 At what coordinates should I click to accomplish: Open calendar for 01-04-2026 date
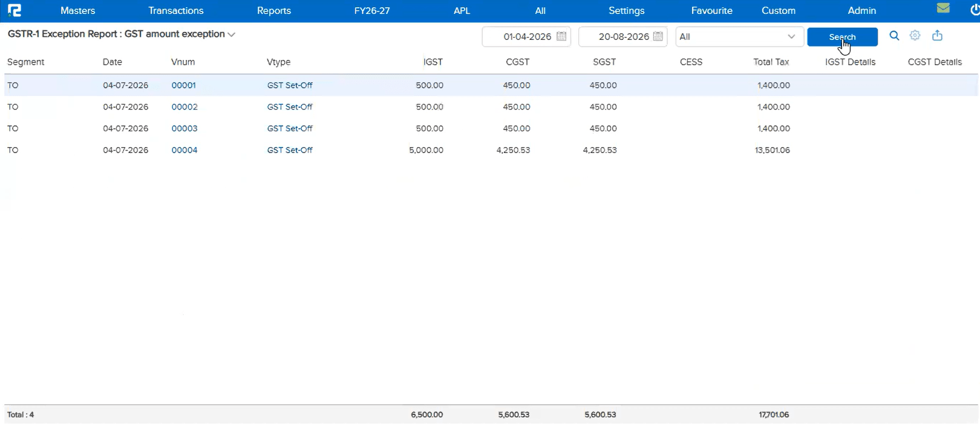click(561, 36)
